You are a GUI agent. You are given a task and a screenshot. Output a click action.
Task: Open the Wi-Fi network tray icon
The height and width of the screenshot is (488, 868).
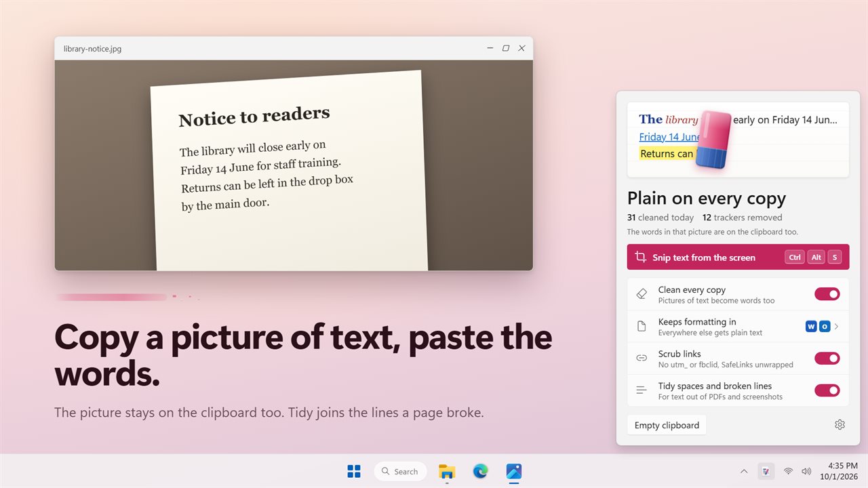coord(788,471)
